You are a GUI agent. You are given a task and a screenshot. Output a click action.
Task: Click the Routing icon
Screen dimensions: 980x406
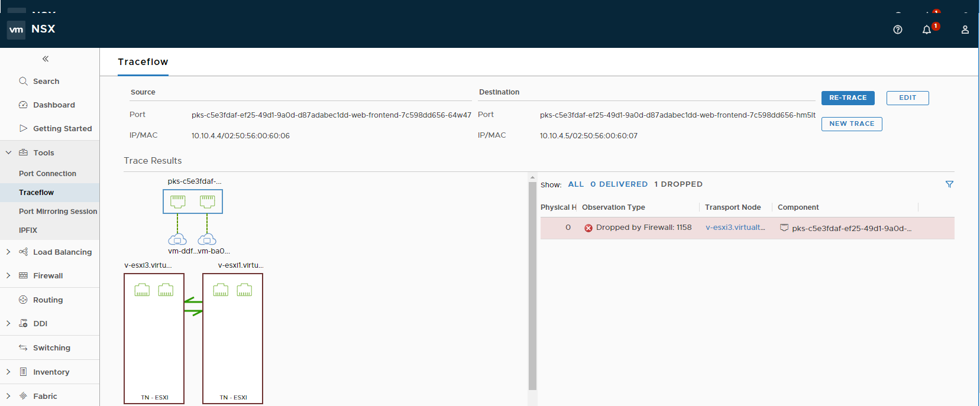(23, 300)
